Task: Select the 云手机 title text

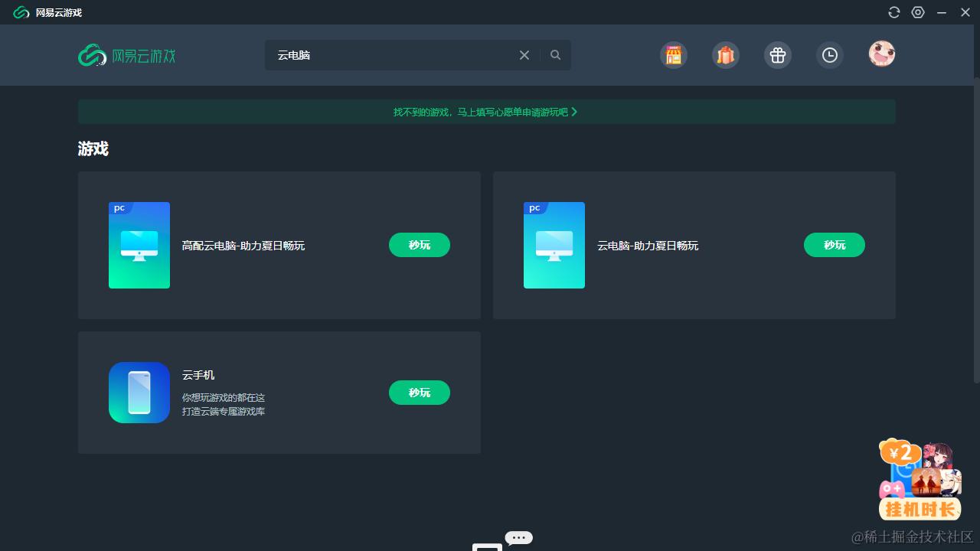Action: pos(198,375)
